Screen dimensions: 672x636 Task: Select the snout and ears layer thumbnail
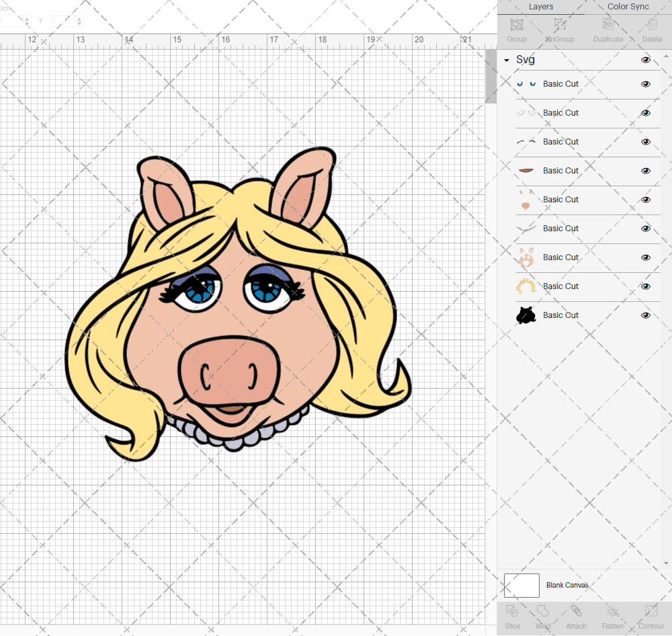point(526,200)
